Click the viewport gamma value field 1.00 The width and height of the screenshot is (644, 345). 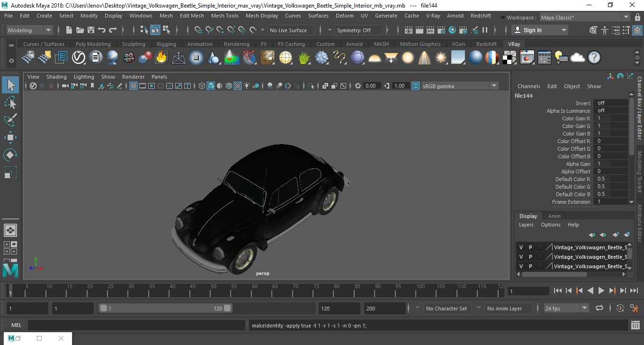400,86
